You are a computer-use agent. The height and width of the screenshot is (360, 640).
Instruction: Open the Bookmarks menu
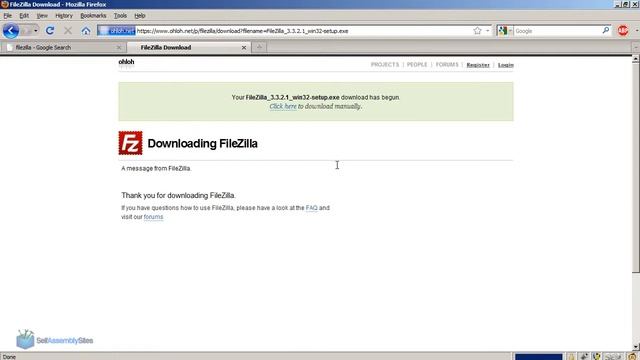click(x=93, y=16)
